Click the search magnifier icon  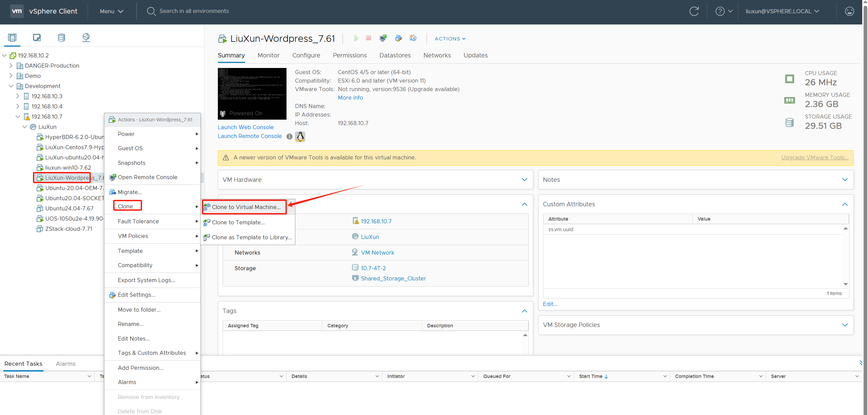coord(151,11)
